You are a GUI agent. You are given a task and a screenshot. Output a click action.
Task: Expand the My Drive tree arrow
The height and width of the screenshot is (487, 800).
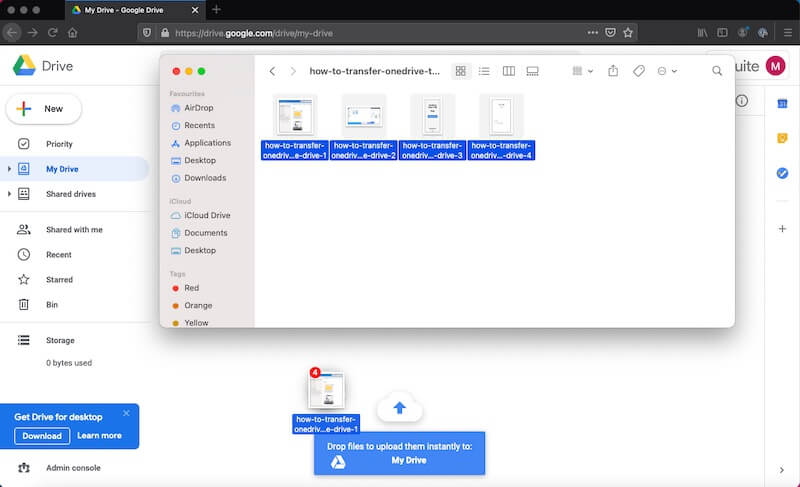point(9,169)
